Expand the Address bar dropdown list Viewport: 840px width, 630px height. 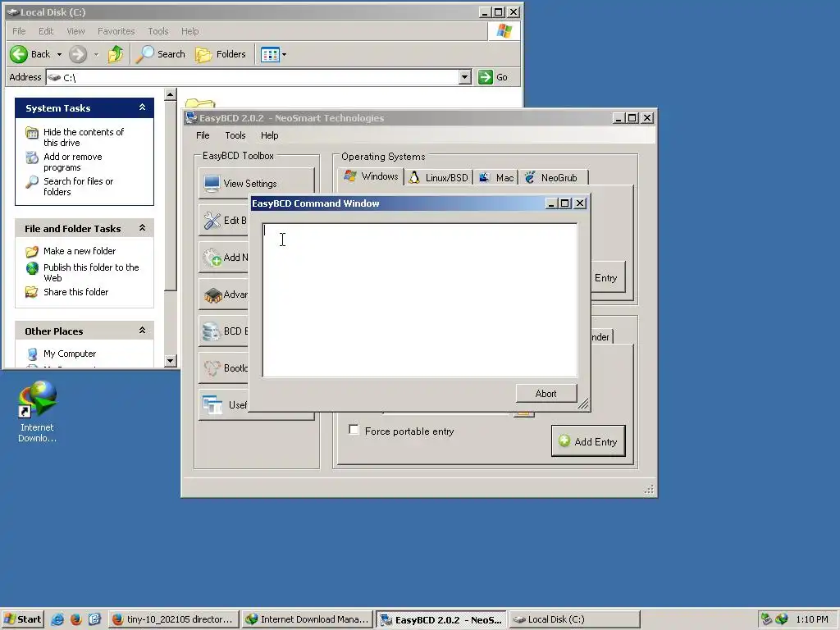[464, 77]
